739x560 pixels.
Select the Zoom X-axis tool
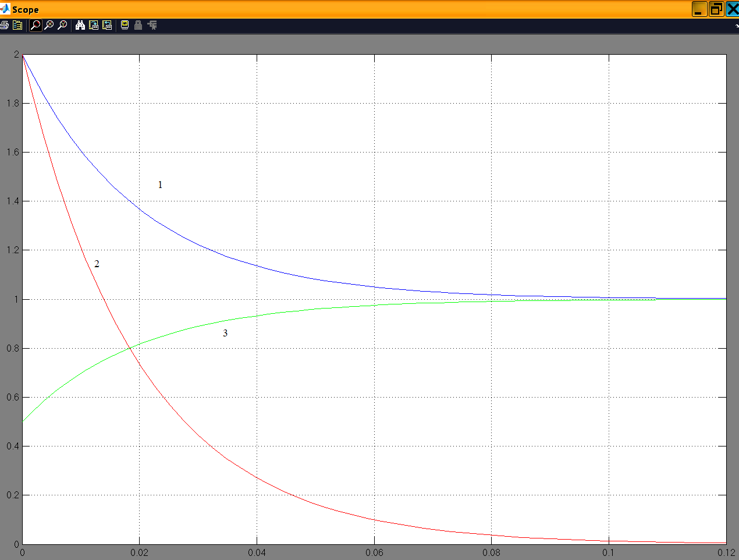[49, 25]
